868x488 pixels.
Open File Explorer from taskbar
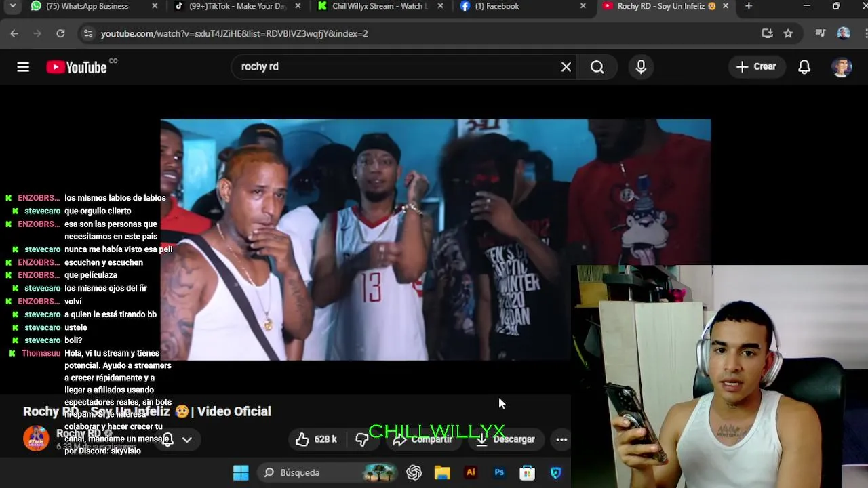(x=442, y=472)
